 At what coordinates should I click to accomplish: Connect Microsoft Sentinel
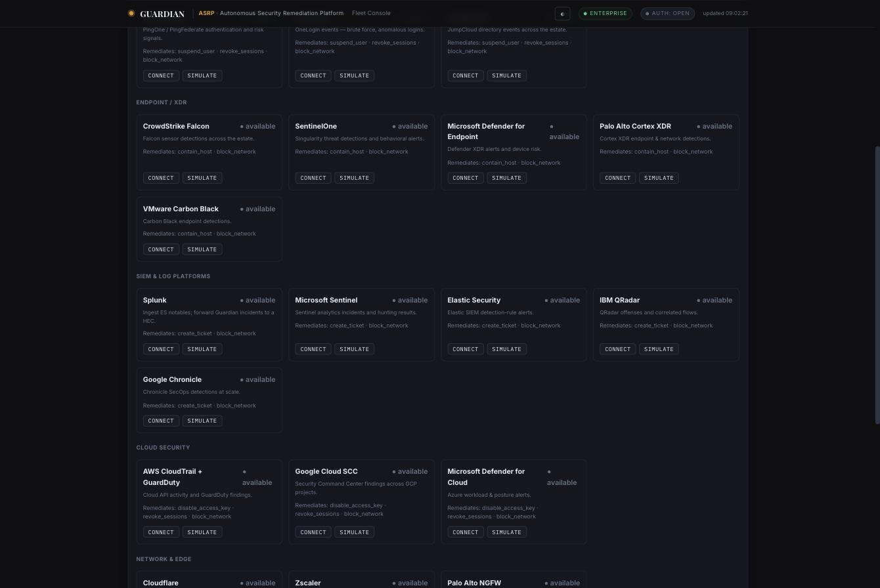[313, 349]
